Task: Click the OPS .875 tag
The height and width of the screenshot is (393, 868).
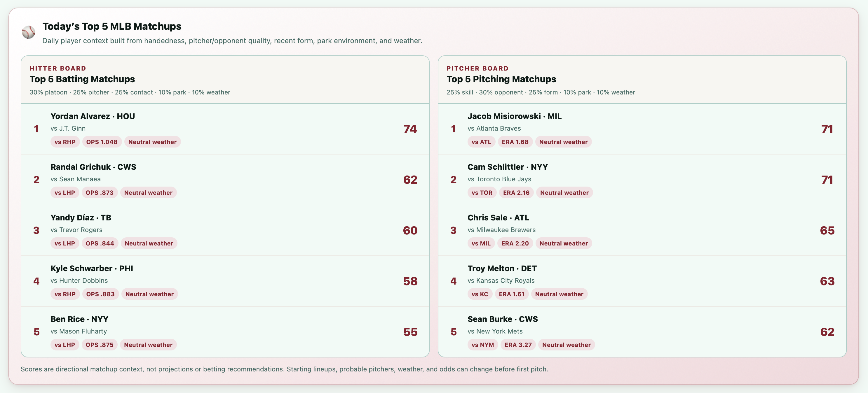Action: 100,345
